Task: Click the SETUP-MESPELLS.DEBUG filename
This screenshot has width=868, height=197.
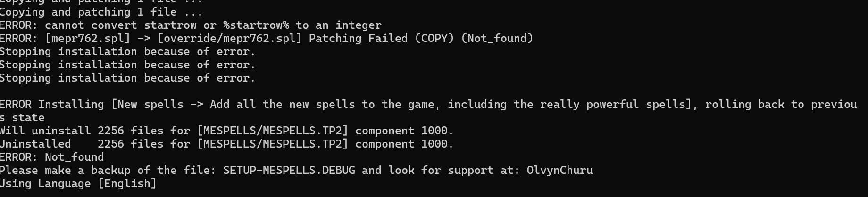Action: click(x=289, y=170)
